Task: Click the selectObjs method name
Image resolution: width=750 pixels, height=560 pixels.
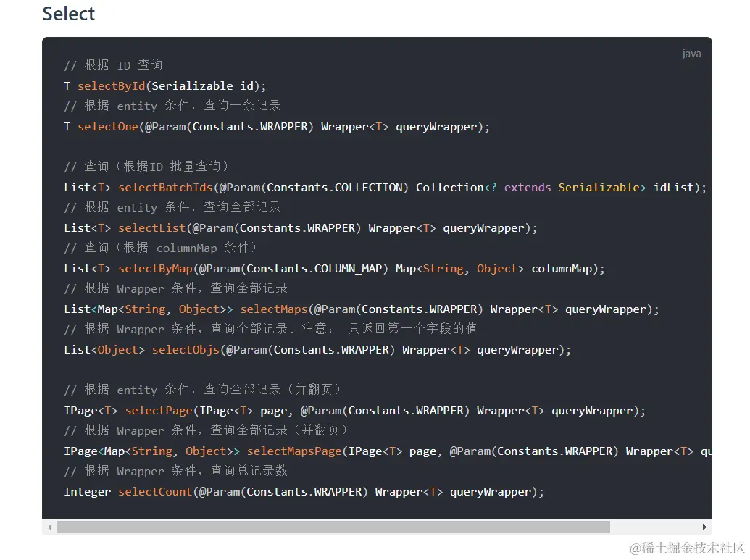Action: pyautogui.click(x=186, y=350)
